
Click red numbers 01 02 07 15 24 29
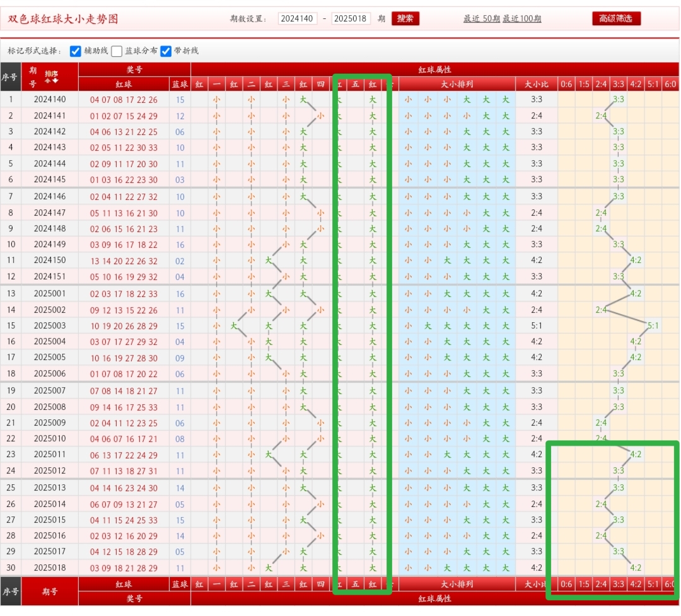pyautogui.click(x=124, y=116)
